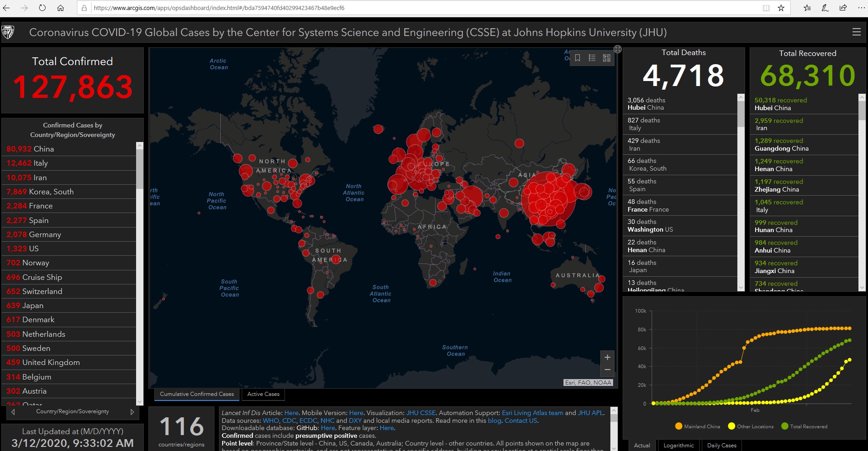
Task: Click the browser forward arrow
Action: pos(24,8)
